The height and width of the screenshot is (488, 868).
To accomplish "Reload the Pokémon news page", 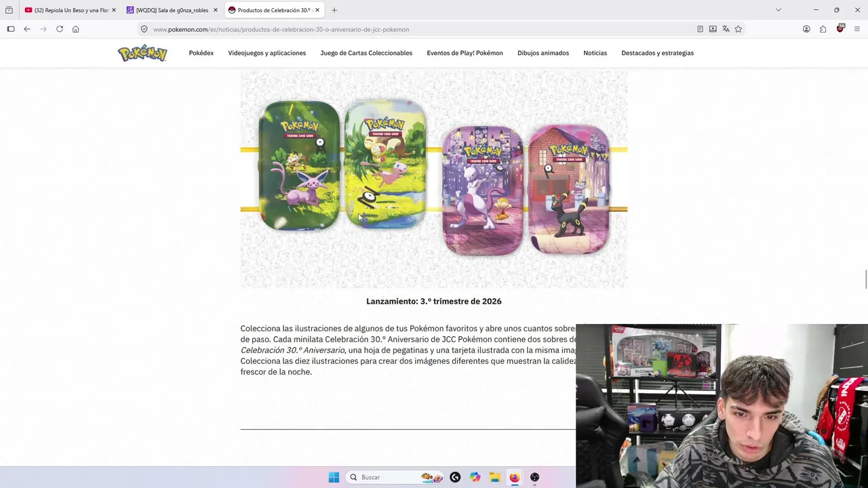I will tap(60, 29).
